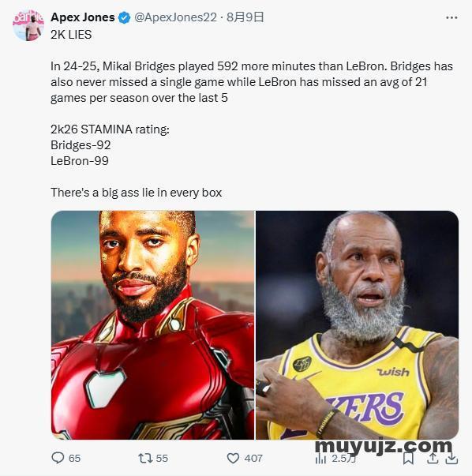The image size is (472, 476).
Task: Click the 2.5万 views count
Action: (x=343, y=459)
